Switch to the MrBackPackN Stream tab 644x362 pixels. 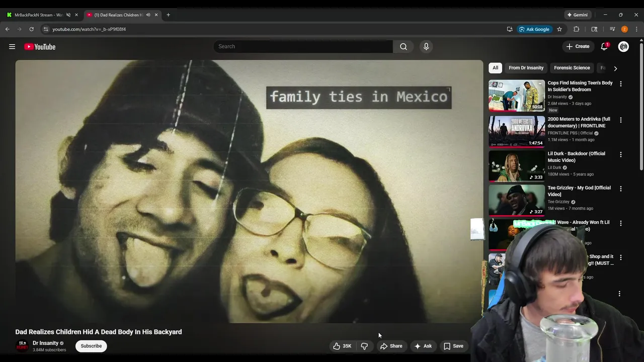[39, 15]
